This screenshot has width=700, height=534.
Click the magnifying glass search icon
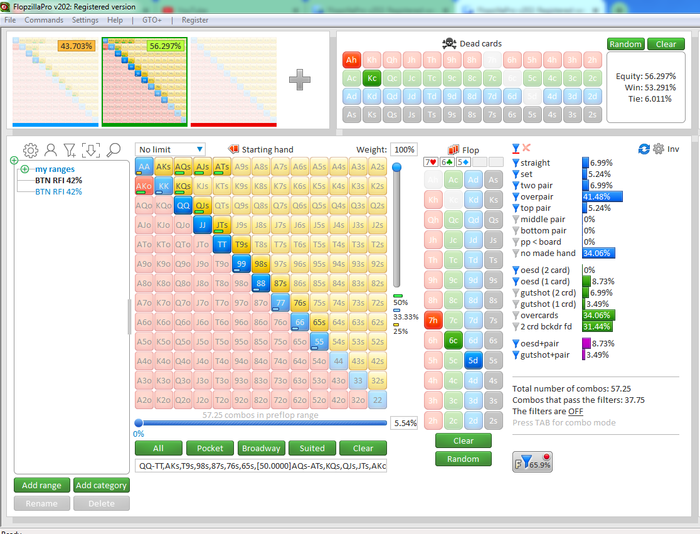(114, 150)
